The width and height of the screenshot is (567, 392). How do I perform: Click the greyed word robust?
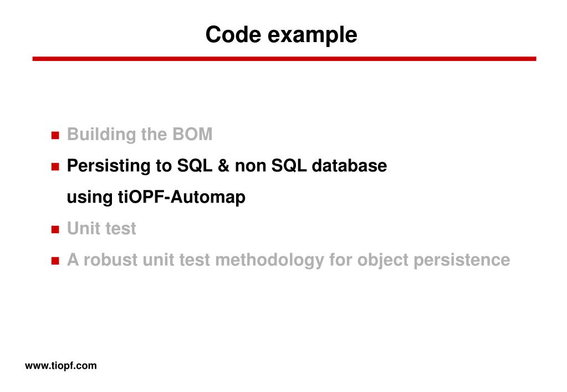click(110, 260)
